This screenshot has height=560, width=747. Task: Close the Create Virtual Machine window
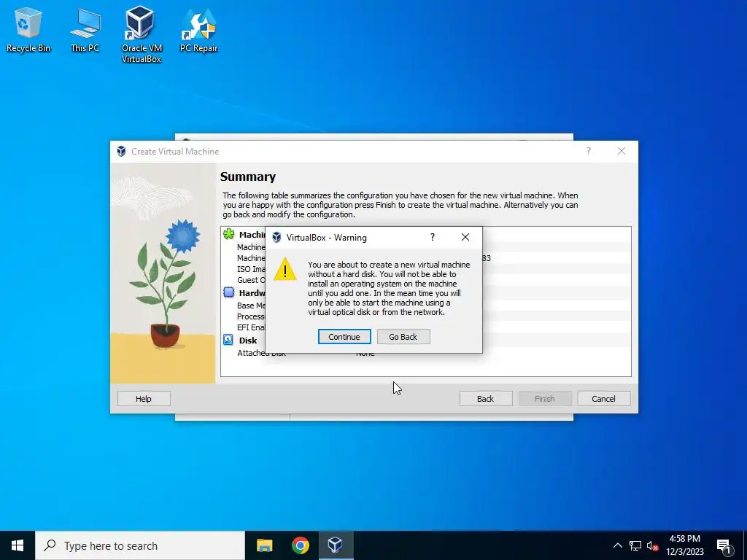(622, 151)
